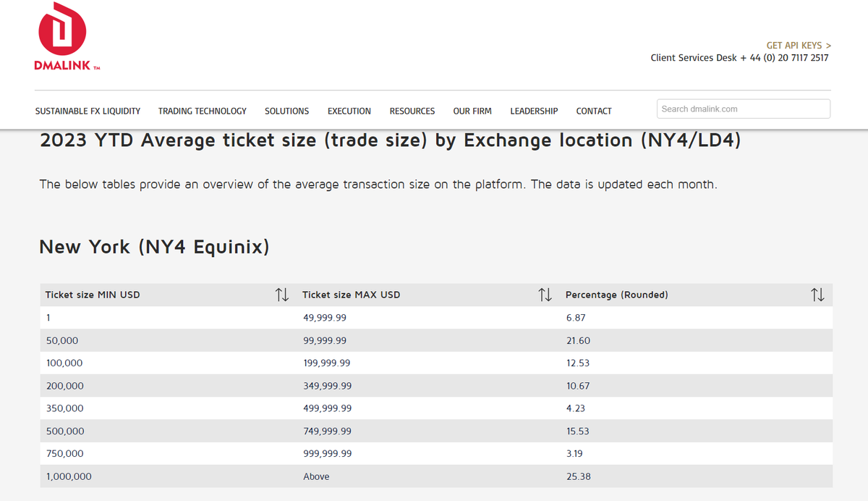
Task: Select the 50,000 MIN cell
Action: tap(168, 340)
